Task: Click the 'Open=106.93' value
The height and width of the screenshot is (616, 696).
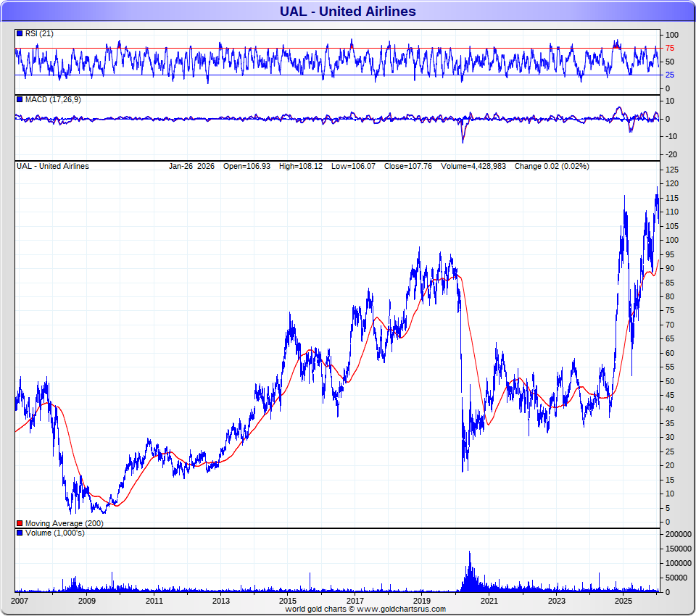Action: click(x=246, y=166)
